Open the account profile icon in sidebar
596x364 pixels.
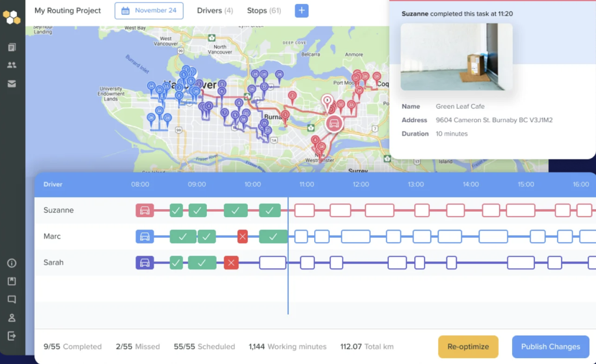pyautogui.click(x=11, y=318)
